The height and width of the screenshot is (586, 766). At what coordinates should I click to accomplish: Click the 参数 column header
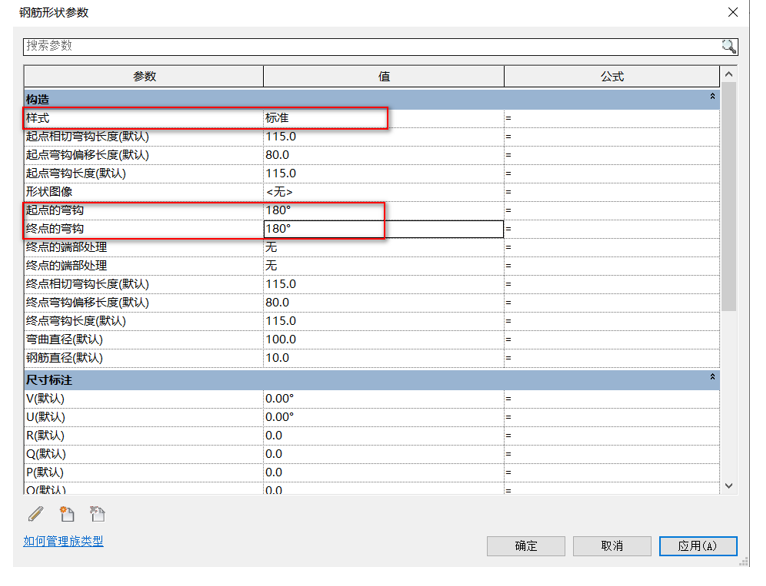pyautogui.click(x=144, y=77)
